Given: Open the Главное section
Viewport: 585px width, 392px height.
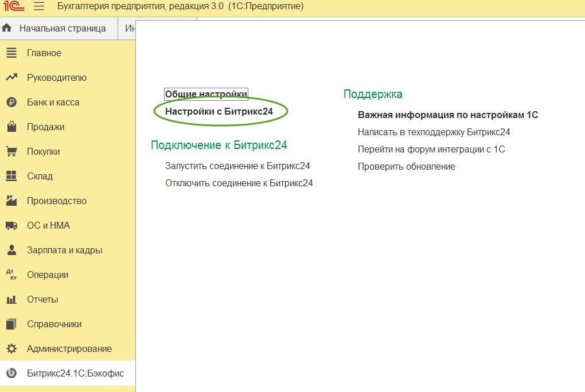Looking at the screenshot, I should click(x=68, y=53).
